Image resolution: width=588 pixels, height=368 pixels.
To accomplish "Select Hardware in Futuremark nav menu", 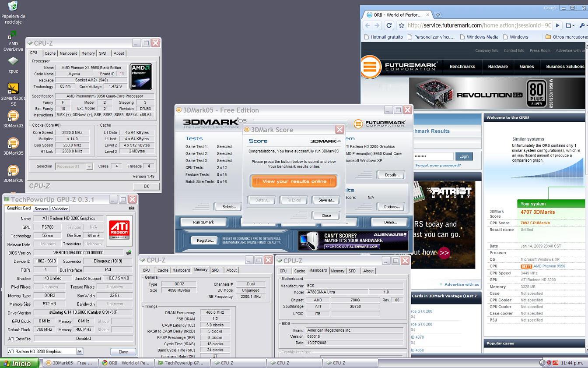I will (x=498, y=67).
